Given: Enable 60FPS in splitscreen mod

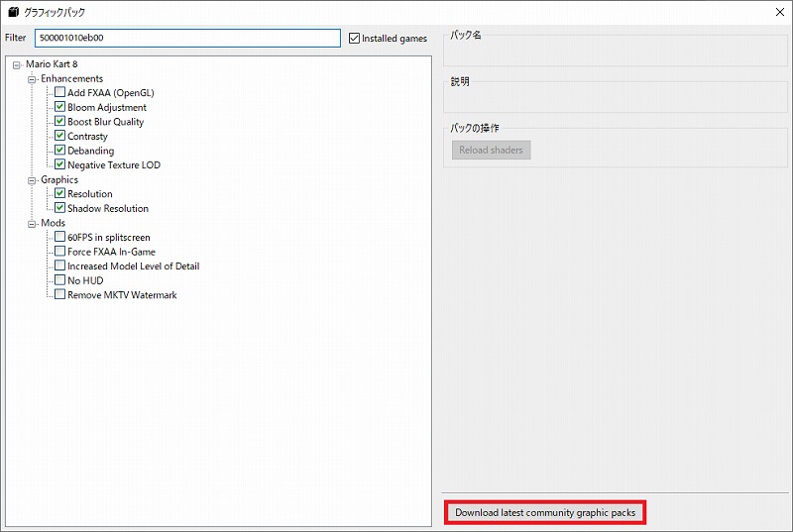Looking at the screenshot, I should click(x=59, y=237).
